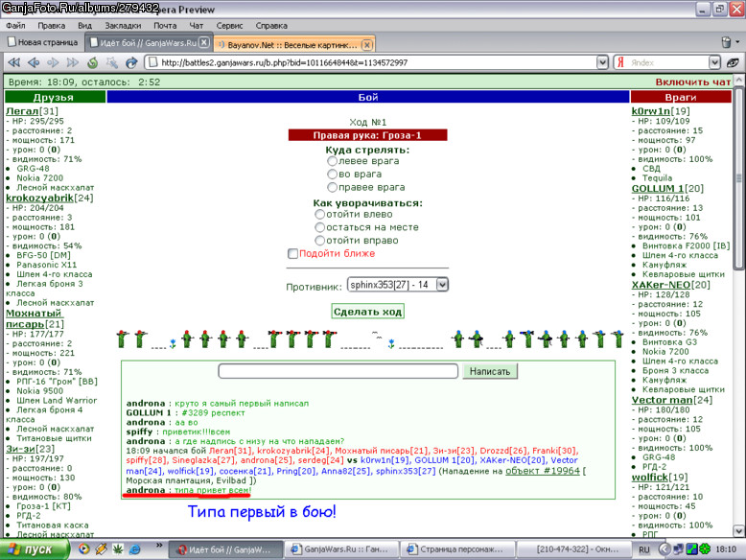Open the Правка menu
Screen dimensions: 746x560
tap(52, 26)
